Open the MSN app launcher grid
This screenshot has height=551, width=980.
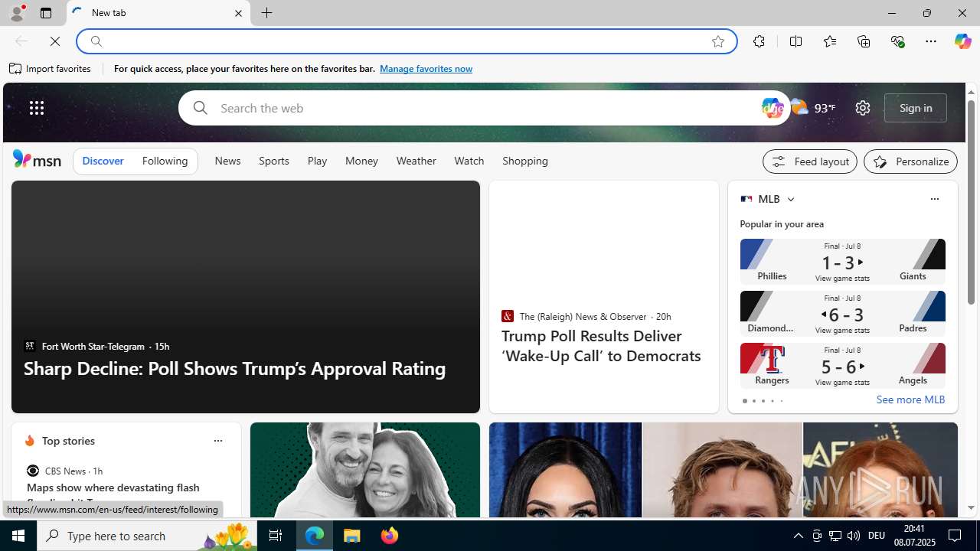click(37, 108)
